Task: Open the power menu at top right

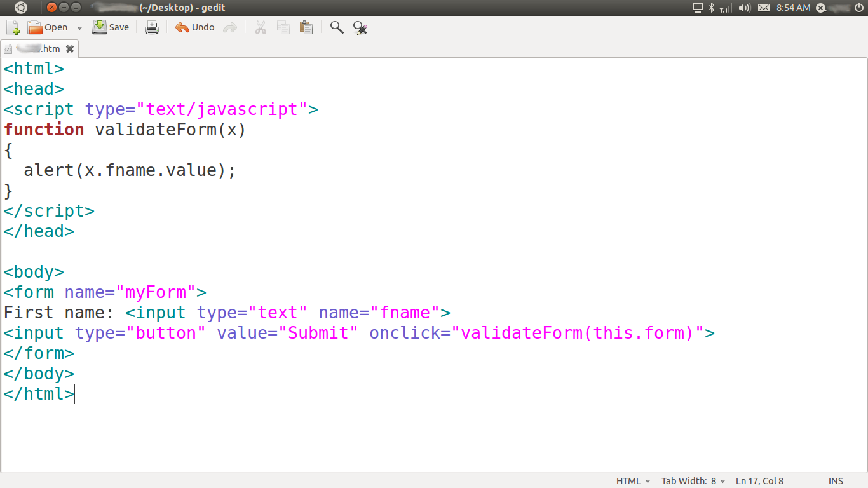Action: coord(858,8)
